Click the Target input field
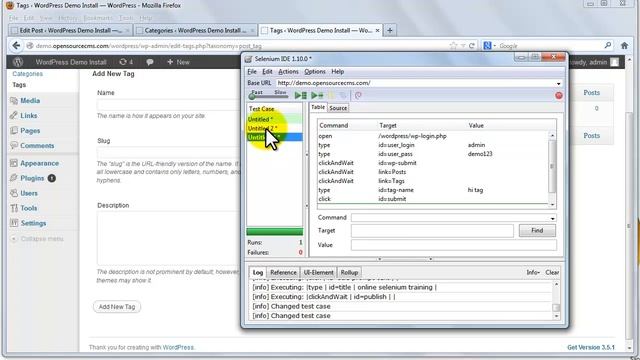Viewport: 640px width, 360px height. (432, 231)
